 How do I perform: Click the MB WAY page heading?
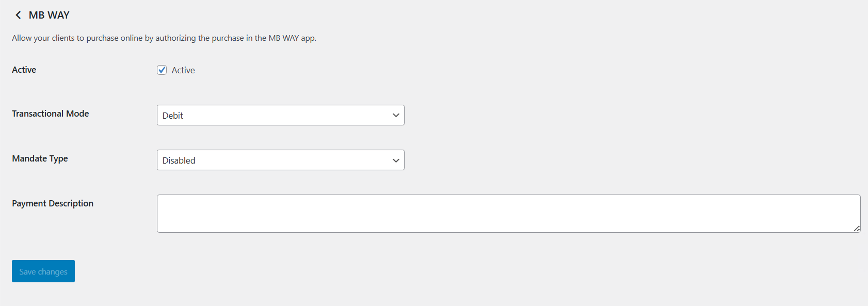point(49,15)
